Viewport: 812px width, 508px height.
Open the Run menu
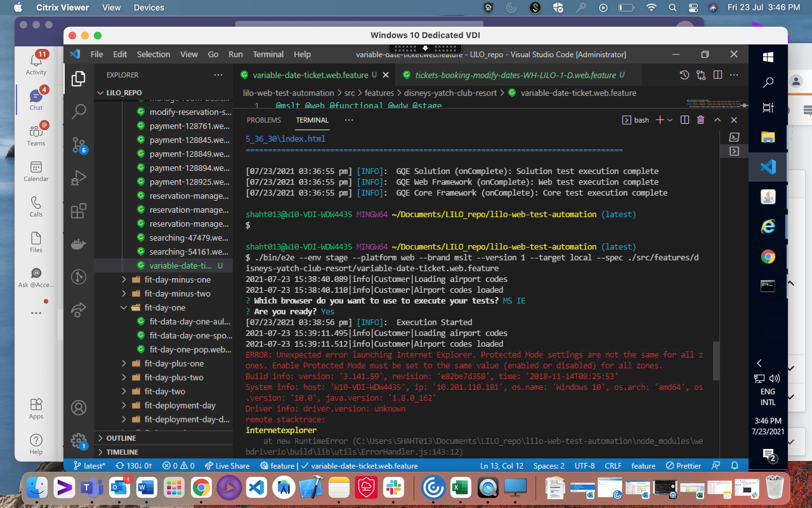click(236, 54)
